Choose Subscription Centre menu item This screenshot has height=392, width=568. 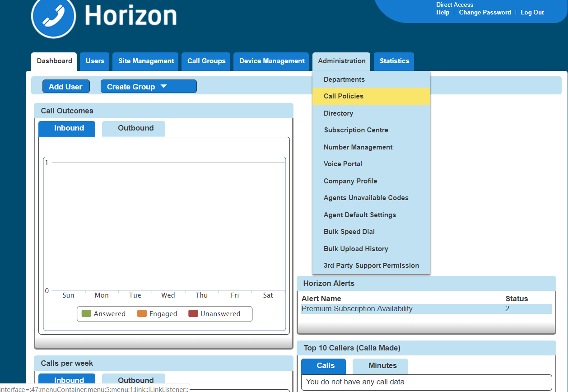tap(371, 130)
